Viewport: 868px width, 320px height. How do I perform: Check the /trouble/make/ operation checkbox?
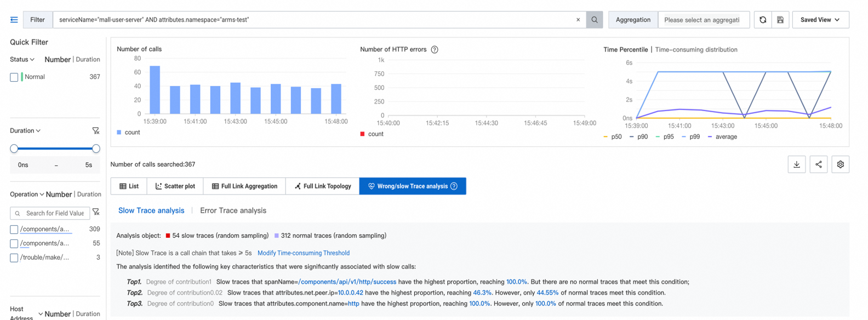click(14, 258)
